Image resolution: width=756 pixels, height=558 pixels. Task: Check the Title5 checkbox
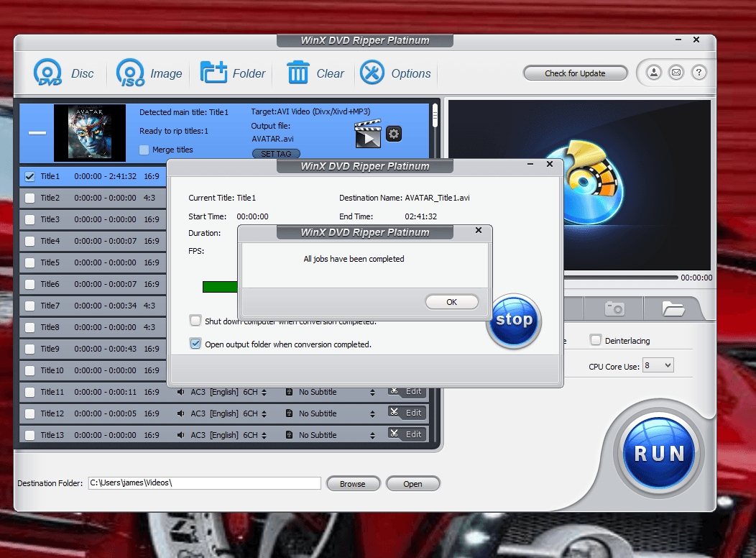click(29, 262)
